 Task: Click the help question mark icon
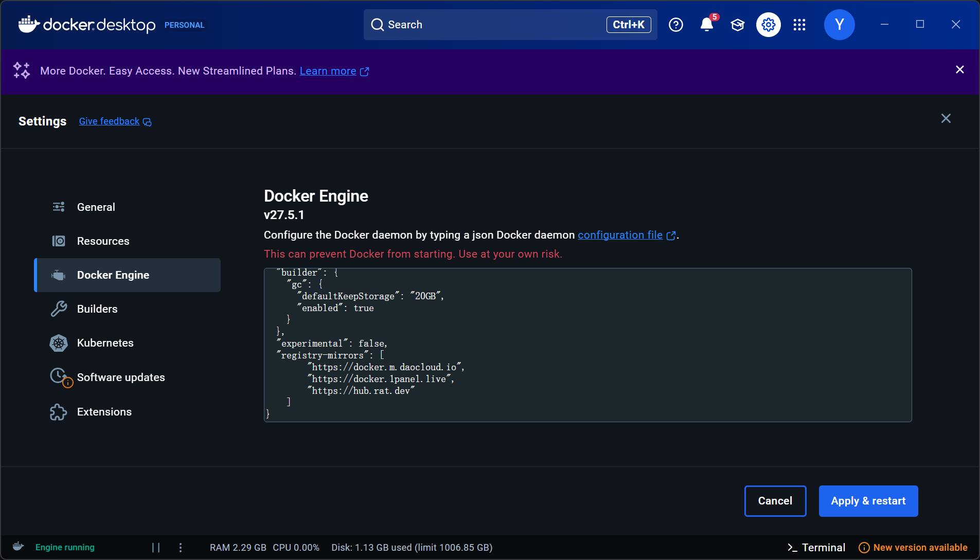click(x=675, y=25)
